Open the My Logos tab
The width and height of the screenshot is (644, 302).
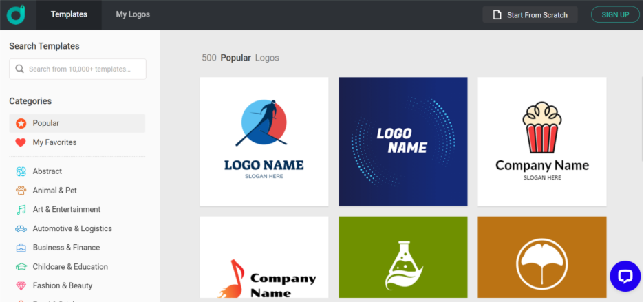pos(133,14)
